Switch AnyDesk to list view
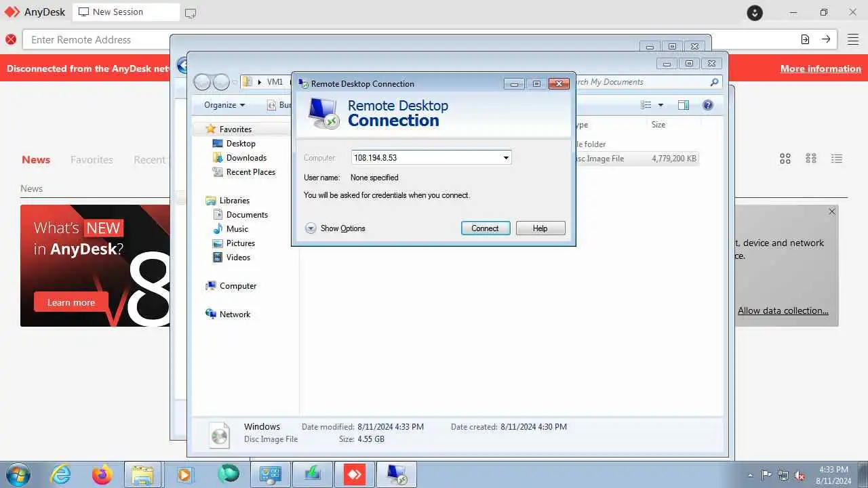This screenshot has height=488, width=868. point(837,159)
